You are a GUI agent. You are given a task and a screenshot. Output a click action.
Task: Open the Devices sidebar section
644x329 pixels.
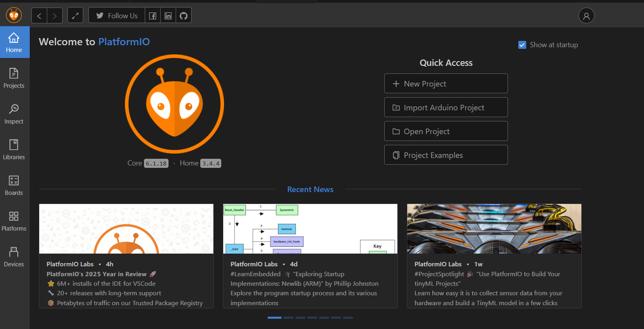(15, 256)
